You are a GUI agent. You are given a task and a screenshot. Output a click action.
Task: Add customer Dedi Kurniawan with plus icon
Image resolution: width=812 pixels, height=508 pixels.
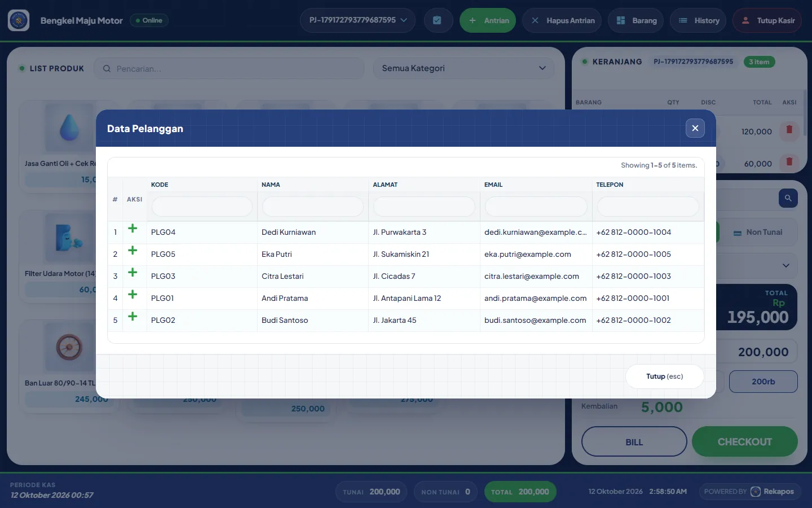click(x=133, y=229)
